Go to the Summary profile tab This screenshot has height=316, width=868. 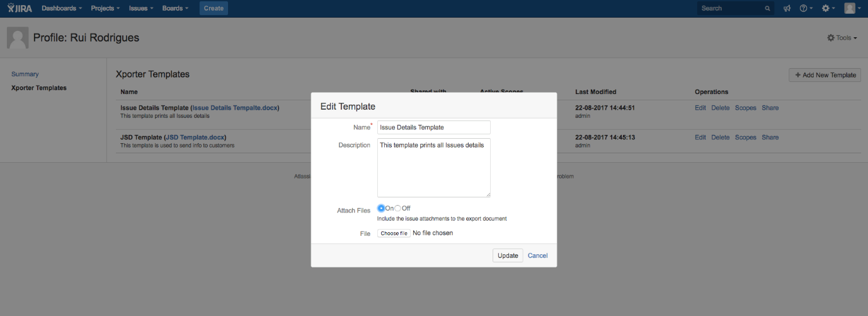click(x=25, y=74)
